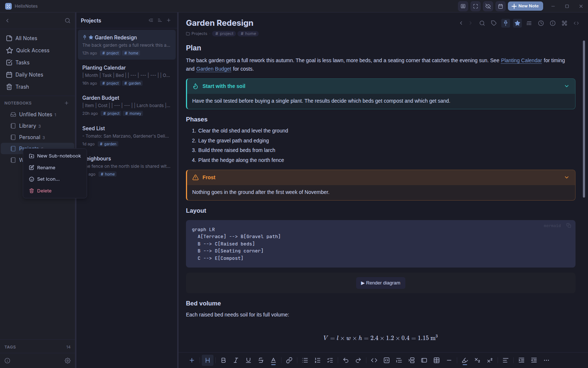Select Rename in the context menu
The width and height of the screenshot is (588, 368).
[55, 168]
